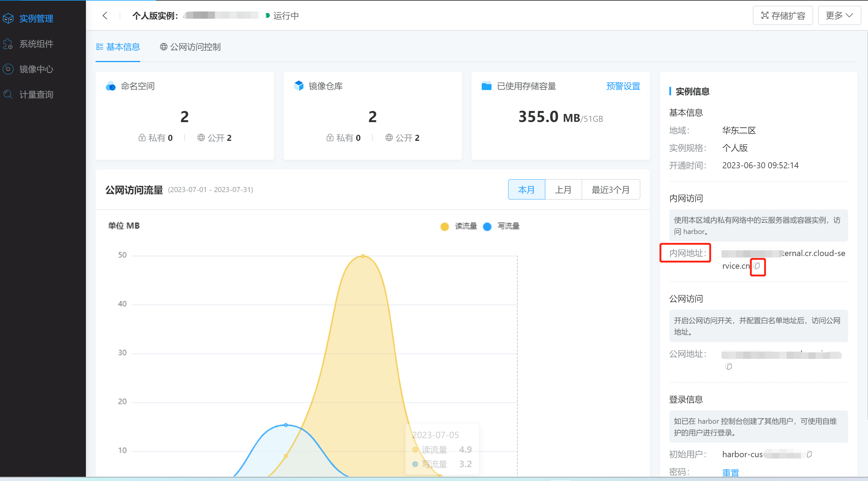Viewport: 868px width, 481px height.
Task: Click the 镜像中心 disc icon
Action: [x=8, y=69]
